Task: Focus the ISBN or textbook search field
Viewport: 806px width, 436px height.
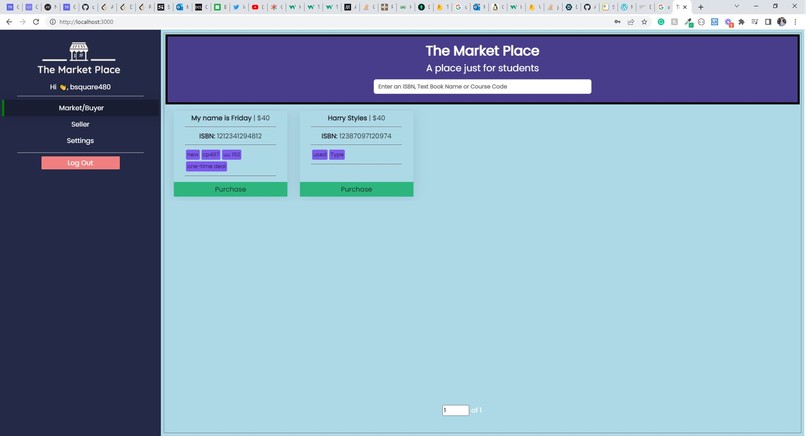Action: tap(482, 86)
